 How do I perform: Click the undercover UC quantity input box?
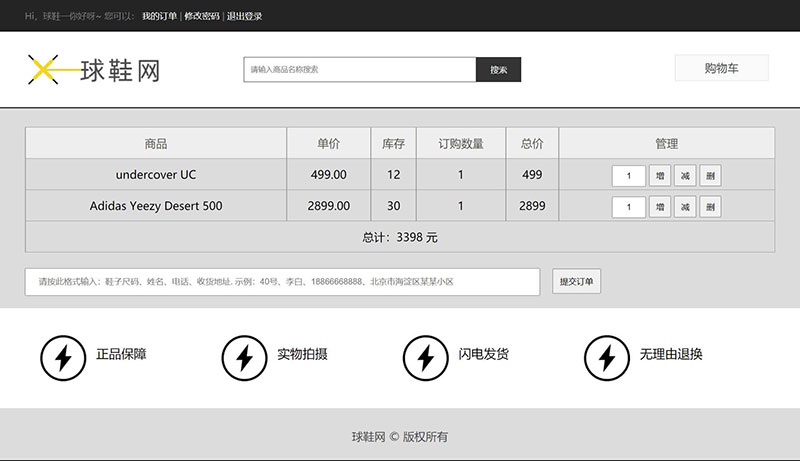(628, 176)
